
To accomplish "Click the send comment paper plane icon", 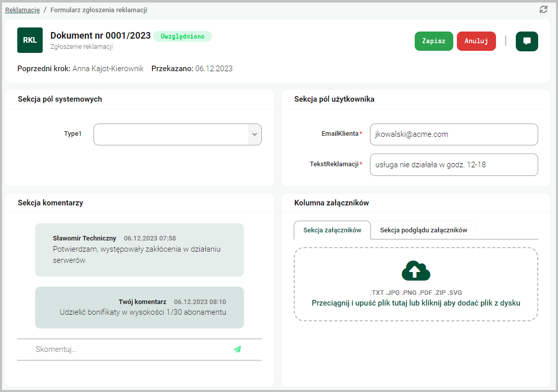I will pyautogui.click(x=237, y=349).
